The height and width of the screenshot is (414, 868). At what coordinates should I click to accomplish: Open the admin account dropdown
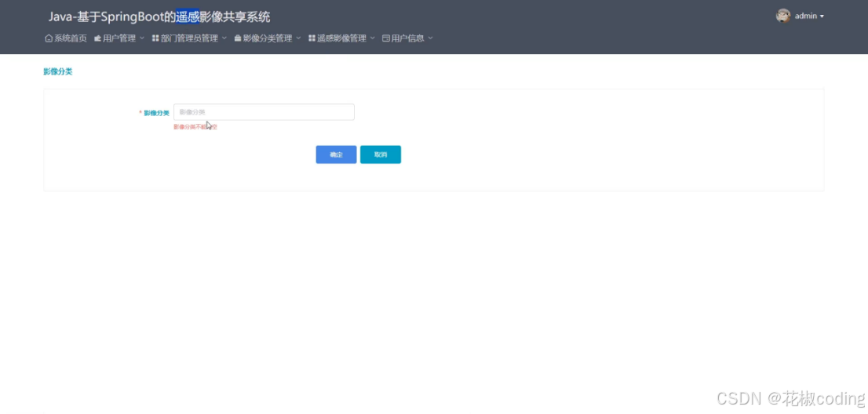809,16
